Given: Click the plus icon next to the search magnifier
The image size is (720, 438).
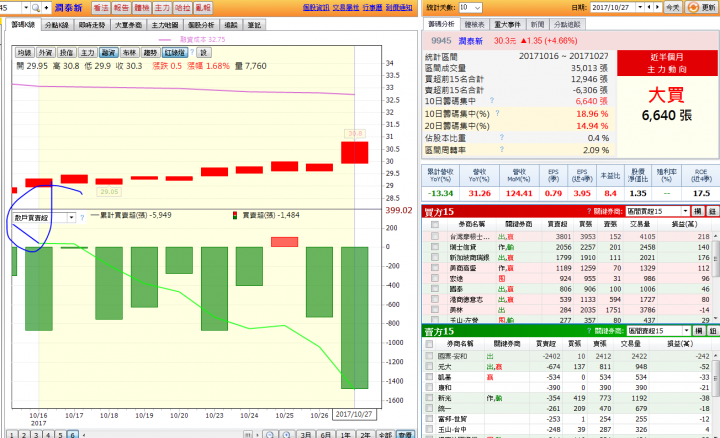Looking at the screenshot, I should click(x=46, y=7).
